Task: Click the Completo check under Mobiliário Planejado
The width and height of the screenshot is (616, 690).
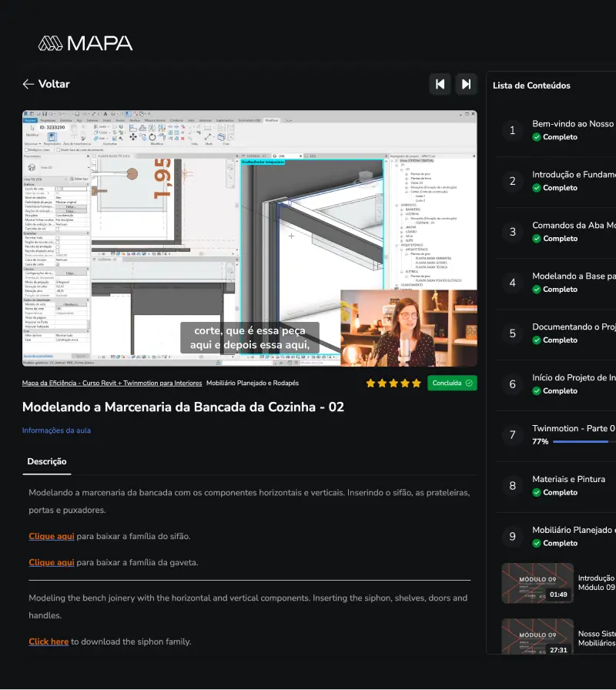Action: coord(537,543)
